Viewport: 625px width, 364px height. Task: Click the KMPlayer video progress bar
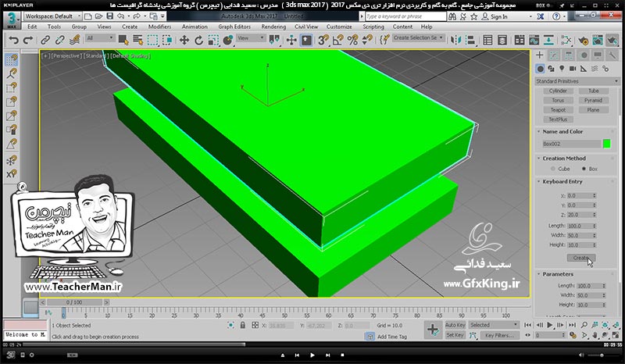(311, 344)
